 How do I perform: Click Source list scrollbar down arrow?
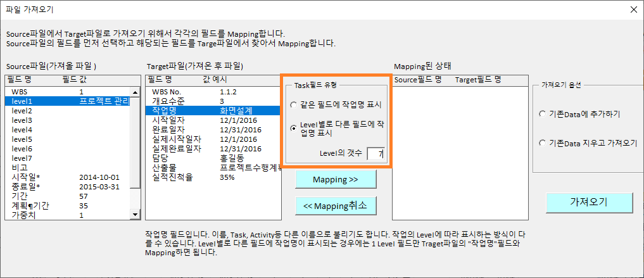click(x=135, y=214)
